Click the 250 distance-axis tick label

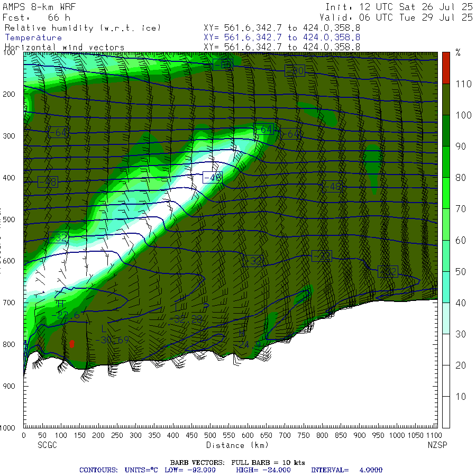[x=117, y=435]
